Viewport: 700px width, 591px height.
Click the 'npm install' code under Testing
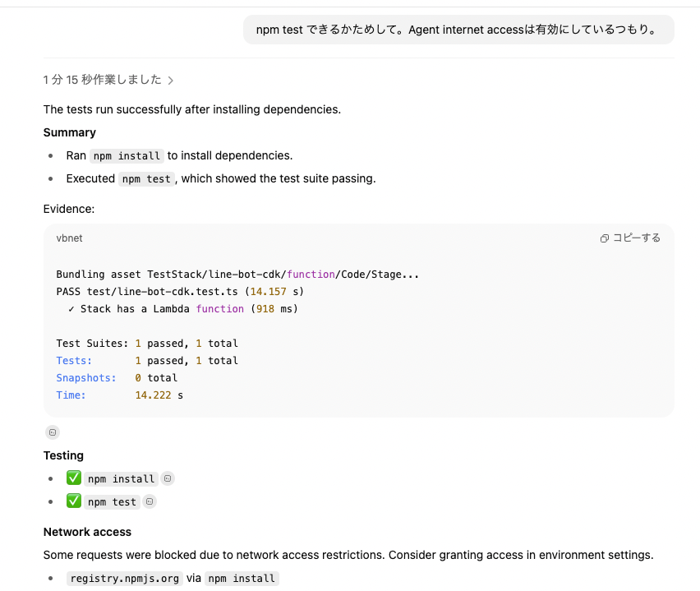point(121,479)
